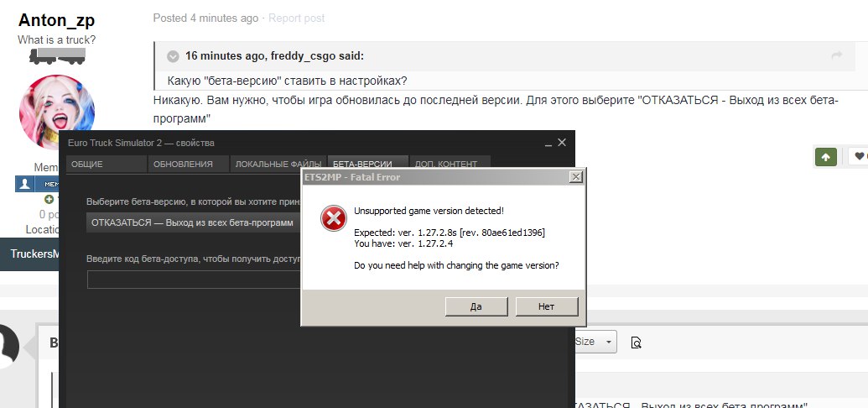This screenshot has height=408, width=868.
Task: Open the Size dropdown in editor toolbar
Action: [595, 342]
